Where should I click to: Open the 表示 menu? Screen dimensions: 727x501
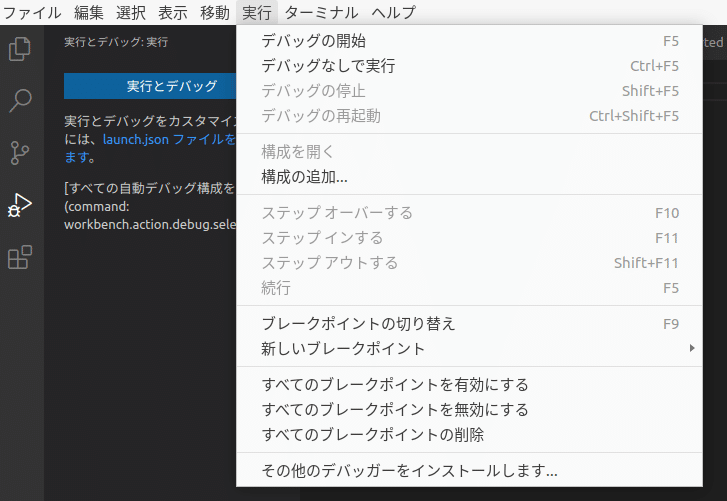click(x=173, y=13)
